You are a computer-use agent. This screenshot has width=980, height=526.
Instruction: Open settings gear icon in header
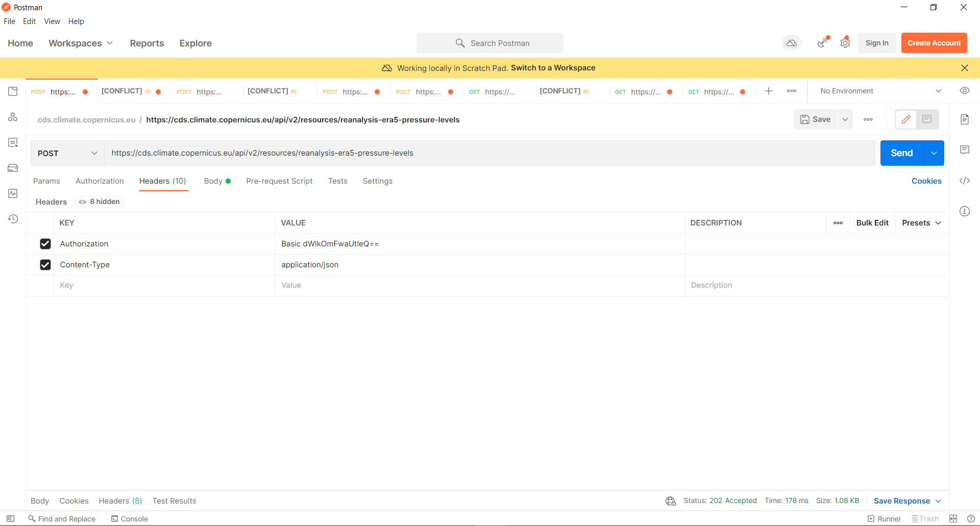845,43
